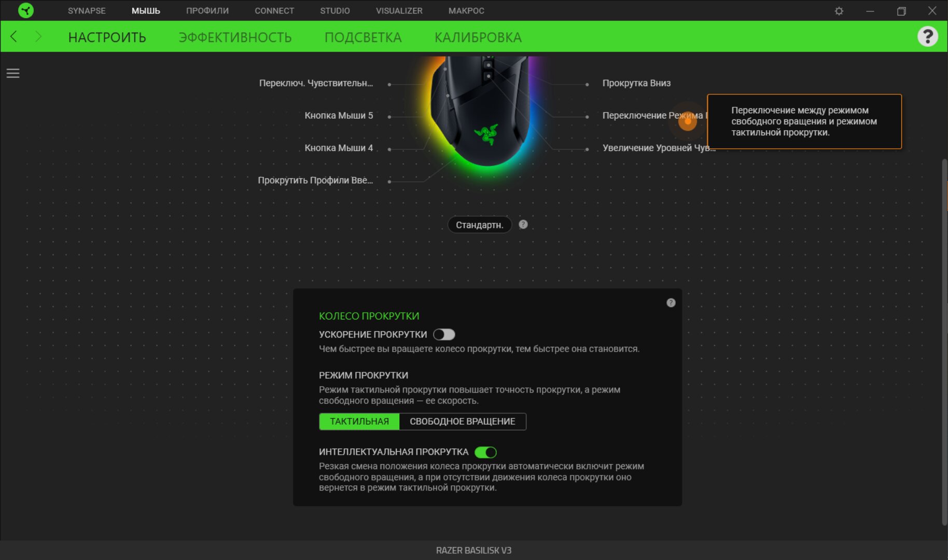Select Переключ. Чувствительн... button assignment

pos(316,83)
